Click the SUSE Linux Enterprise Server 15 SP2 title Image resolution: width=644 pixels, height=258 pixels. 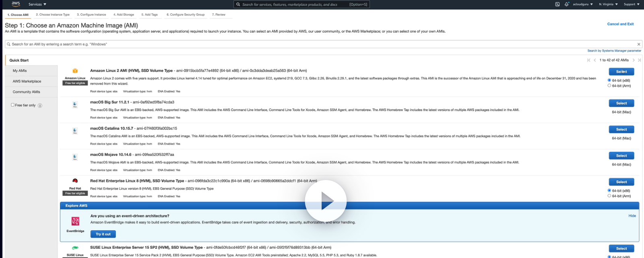146,248
